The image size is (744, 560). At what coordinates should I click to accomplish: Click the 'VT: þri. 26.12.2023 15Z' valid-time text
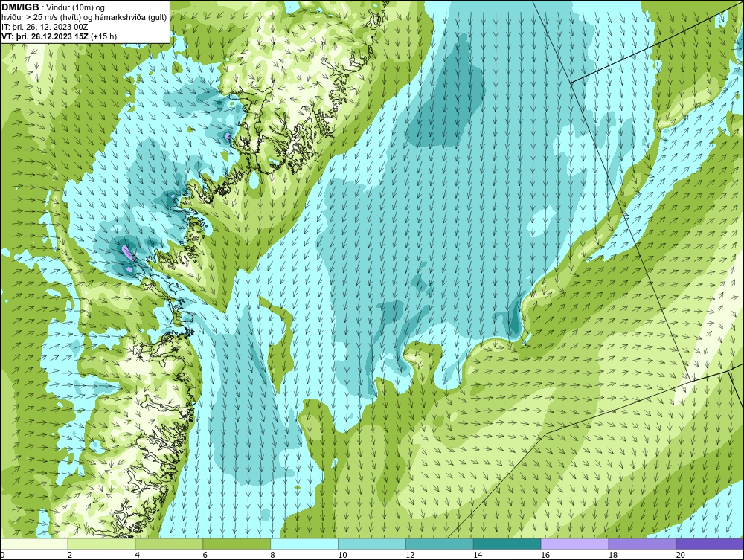[45, 36]
